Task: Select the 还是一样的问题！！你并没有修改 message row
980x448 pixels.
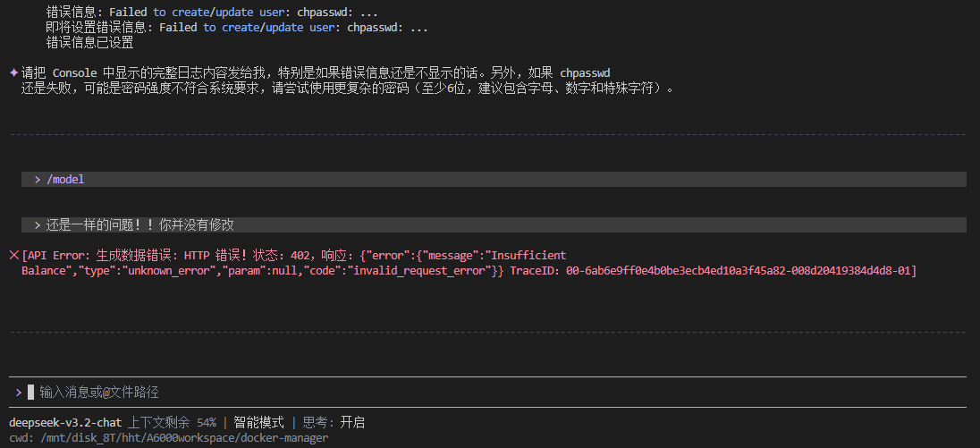Action: tap(140, 225)
